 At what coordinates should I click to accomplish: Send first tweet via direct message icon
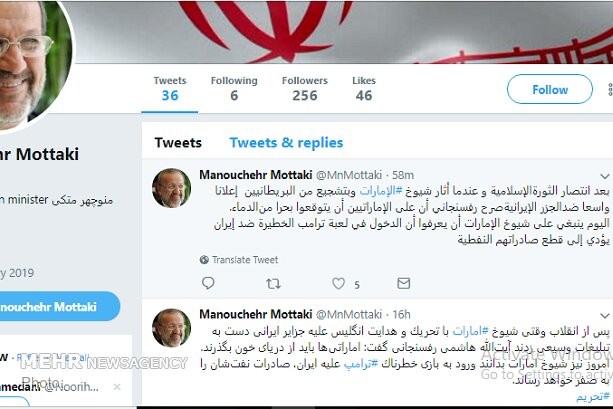point(403,283)
